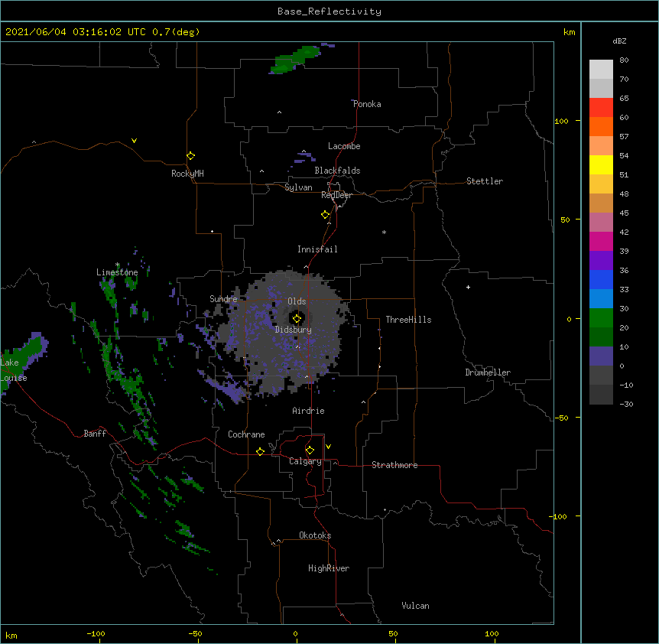Select the magenta swatch in dBZ legend
Image resolution: width=659 pixels, height=644 pixels.
(601, 241)
